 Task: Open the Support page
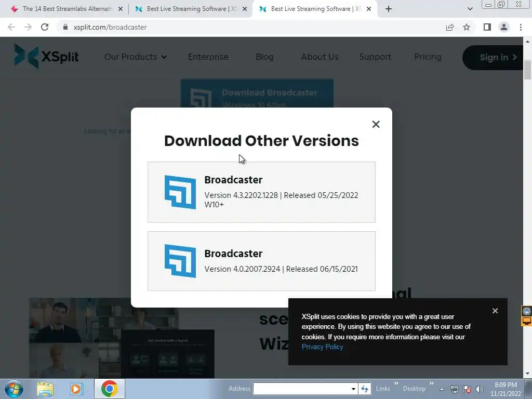(x=375, y=57)
